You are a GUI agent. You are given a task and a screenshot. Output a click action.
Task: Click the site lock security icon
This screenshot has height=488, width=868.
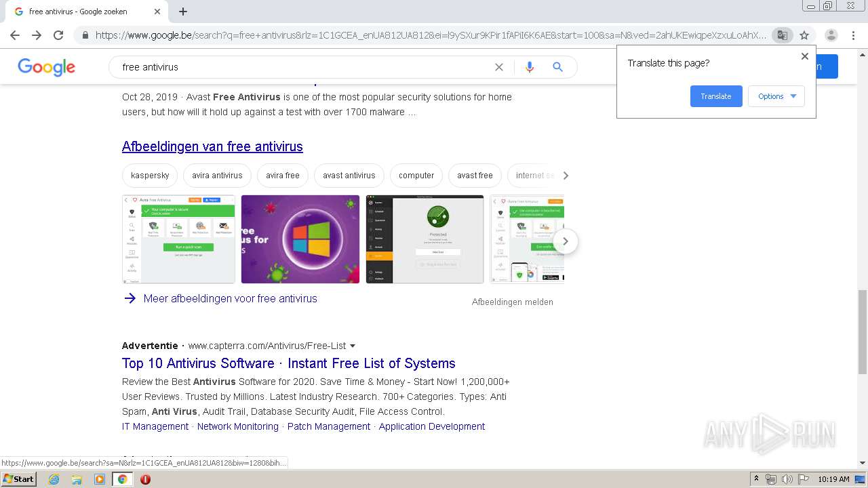[85, 35]
